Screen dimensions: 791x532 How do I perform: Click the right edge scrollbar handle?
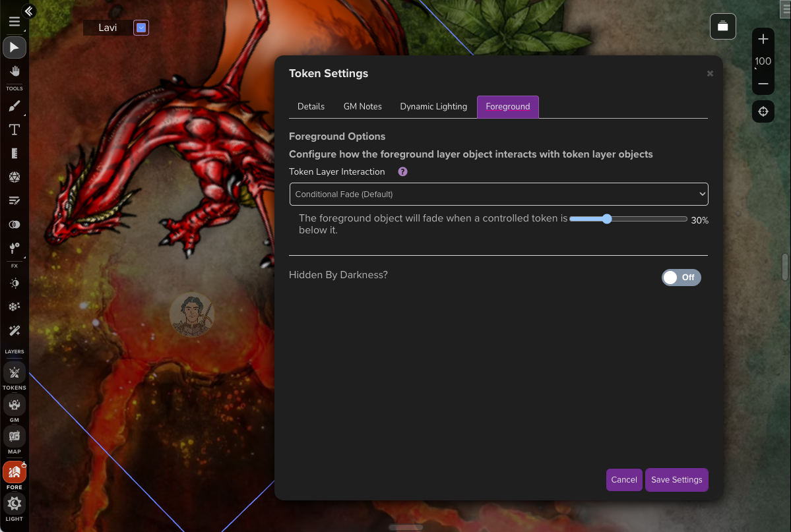click(785, 267)
